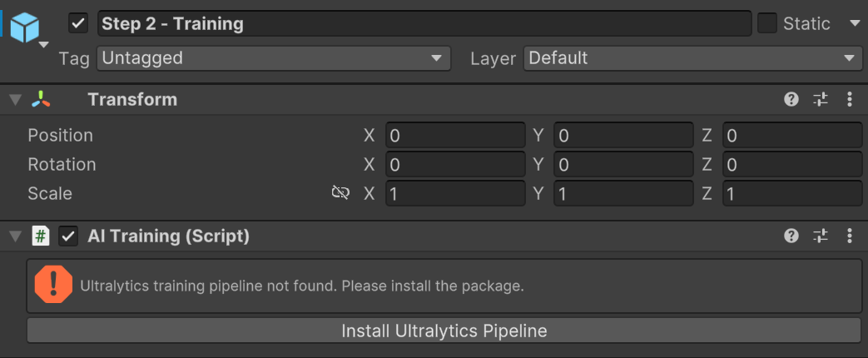Click the GameObject cube icon

pos(25,26)
